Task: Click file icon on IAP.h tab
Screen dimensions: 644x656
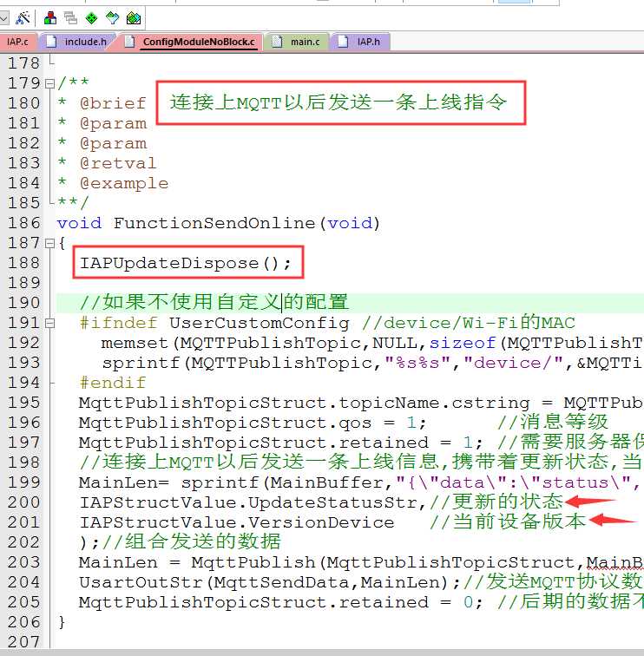Action: click(343, 41)
